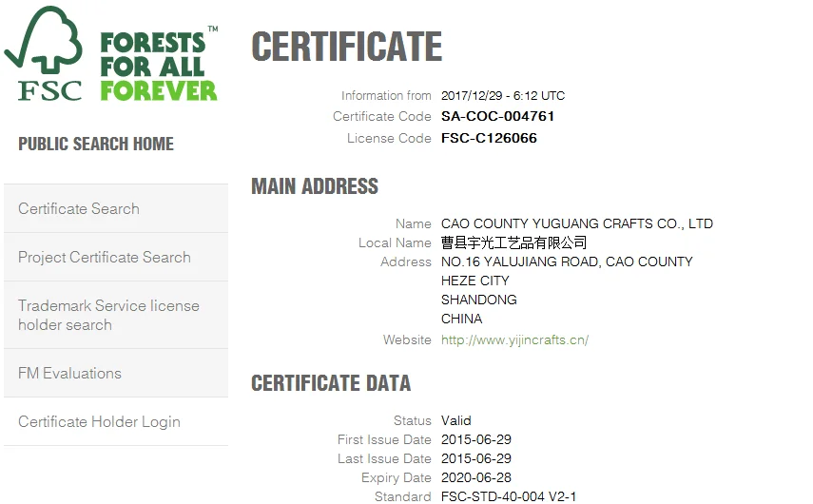Open Project Certificate Search
Screen dimensions: 813x504
[116, 257]
